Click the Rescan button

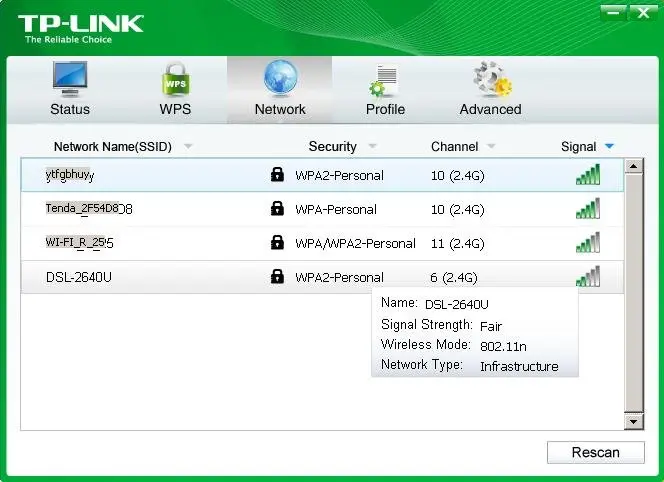[595, 452]
